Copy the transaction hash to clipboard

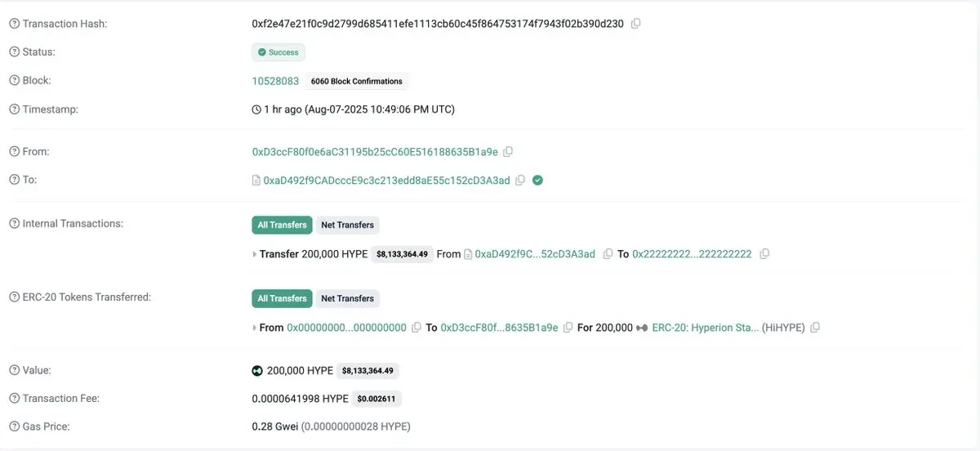636,24
